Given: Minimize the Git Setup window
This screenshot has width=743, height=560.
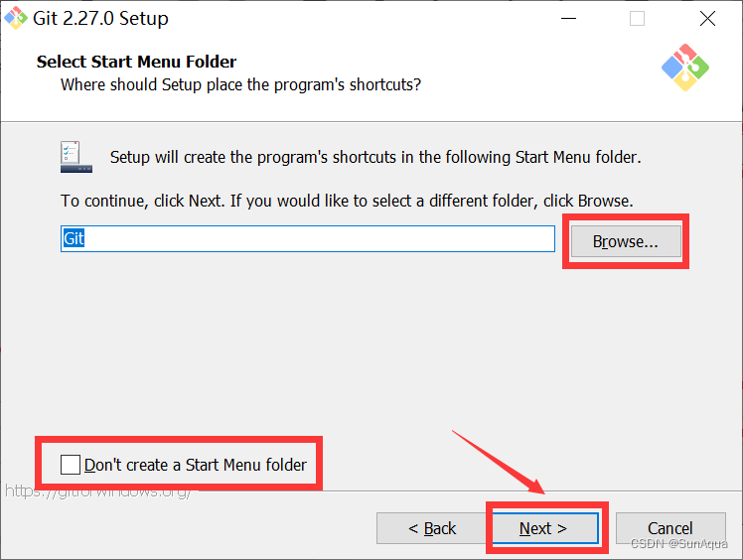Looking at the screenshot, I should click(x=568, y=19).
